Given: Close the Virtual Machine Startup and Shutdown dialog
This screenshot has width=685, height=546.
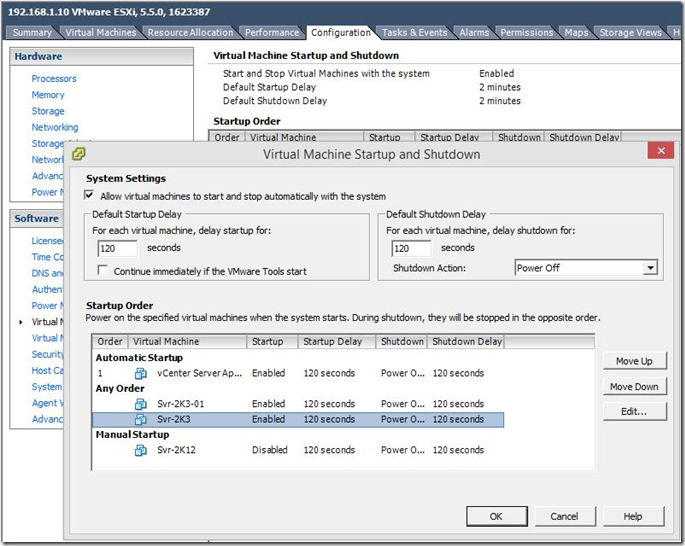Looking at the screenshot, I should [x=661, y=151].
